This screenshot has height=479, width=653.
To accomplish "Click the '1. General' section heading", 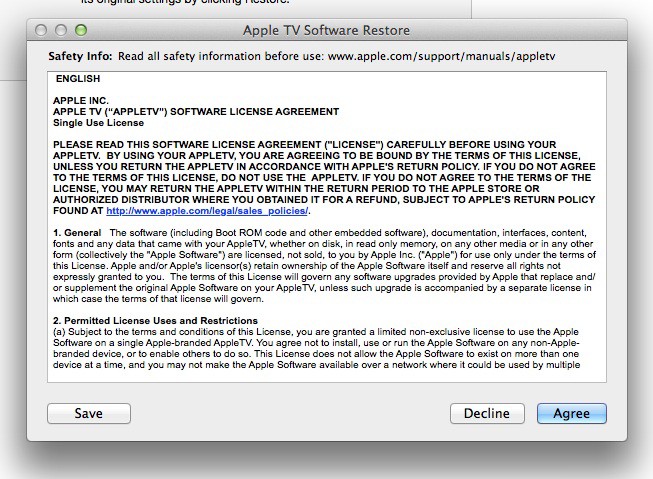I will pyautogui.click(x=77, y=233).
